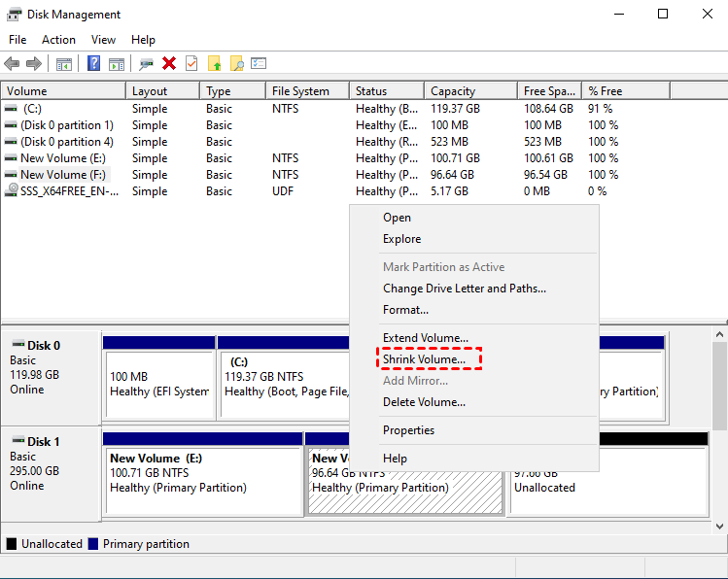This screenshot has width=728, height=579.
Task: Click the Connect drive toolbar icon
Action: coord(146,64)
